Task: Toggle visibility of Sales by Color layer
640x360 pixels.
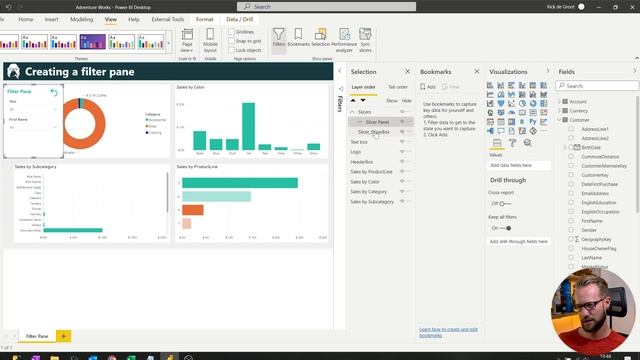Action: pos(402,182)
